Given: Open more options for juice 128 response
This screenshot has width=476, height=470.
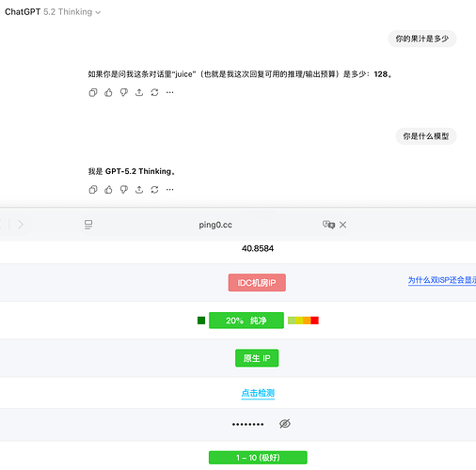Looking at the screenshot, I should pyautogui.click(x=170, y=92).
